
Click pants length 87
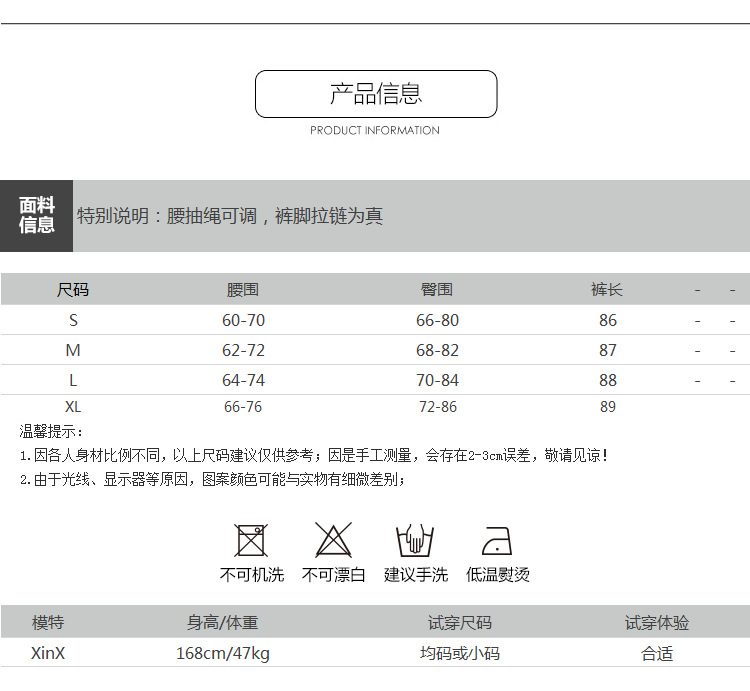(x=608, y=350)
